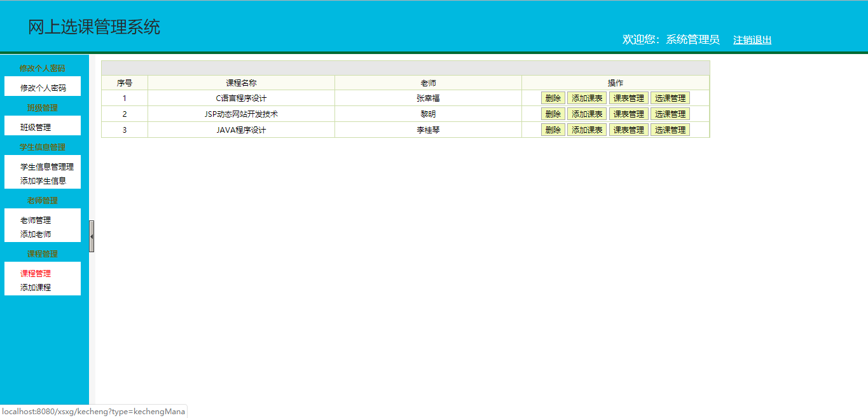Click 添加课表 for JAVA程序设计
This screenshot has height=418, width=868.
(587, 130)
